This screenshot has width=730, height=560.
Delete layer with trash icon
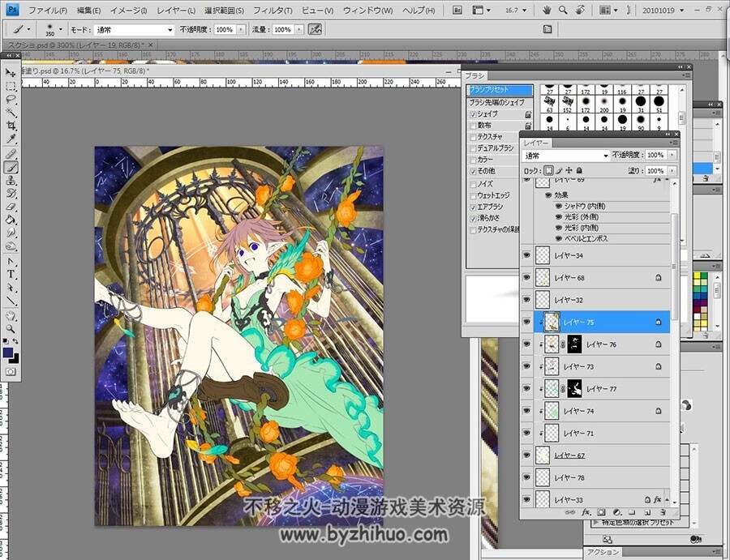pos(663,512)
